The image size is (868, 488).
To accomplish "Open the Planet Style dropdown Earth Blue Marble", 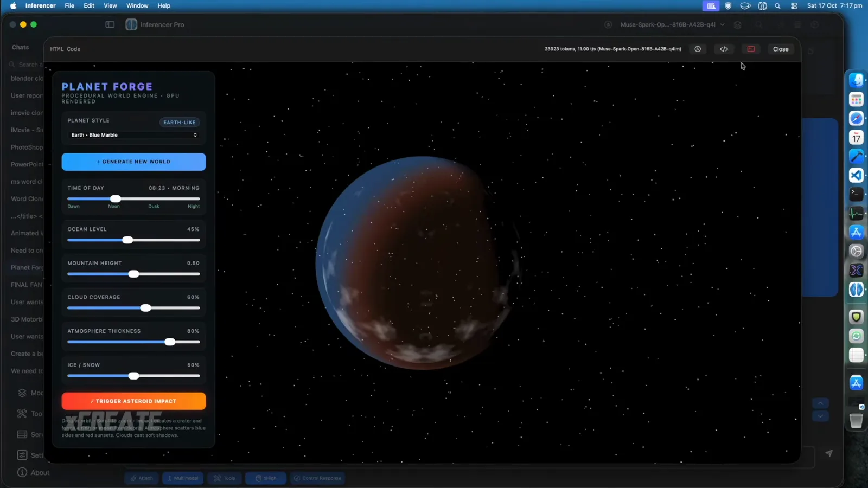I will (133, 135).
